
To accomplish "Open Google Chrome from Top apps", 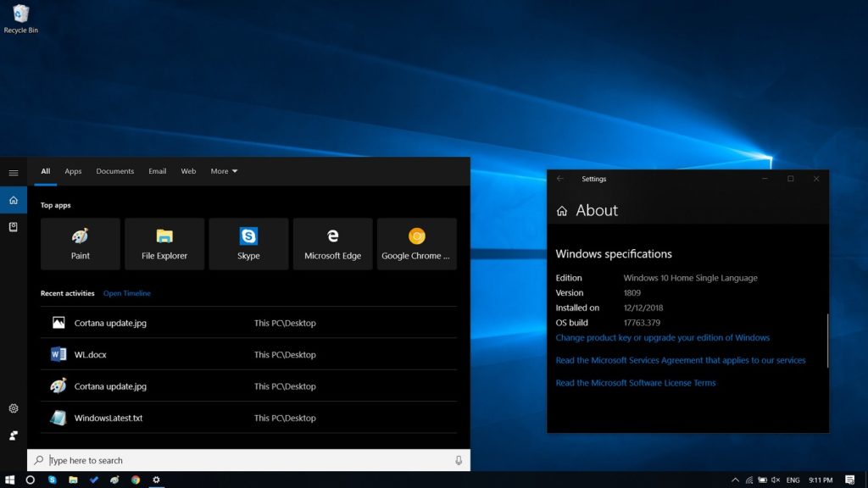I will (x=416, y=244).
